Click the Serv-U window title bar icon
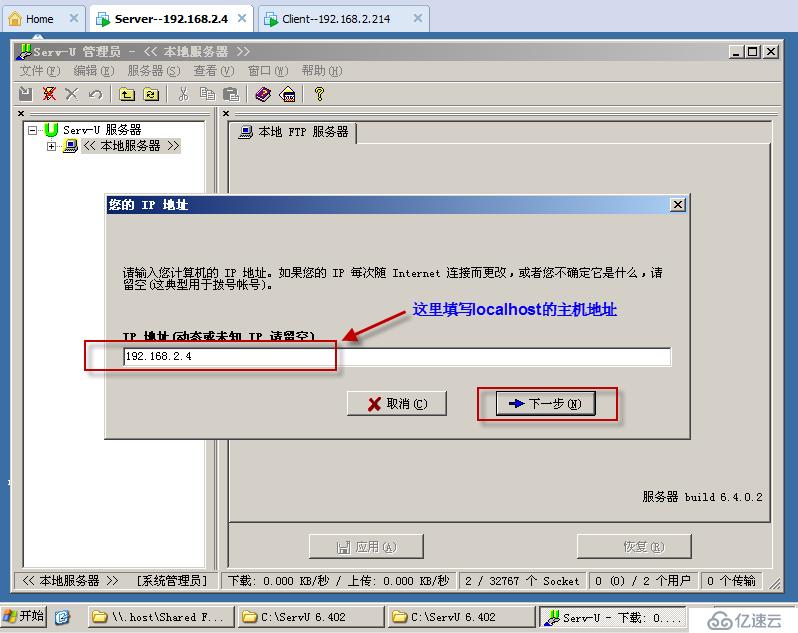 click(24, 51)
